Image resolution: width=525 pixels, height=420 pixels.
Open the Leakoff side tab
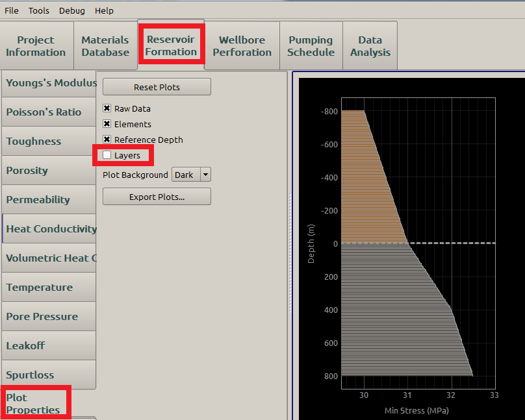coord(49,345)
